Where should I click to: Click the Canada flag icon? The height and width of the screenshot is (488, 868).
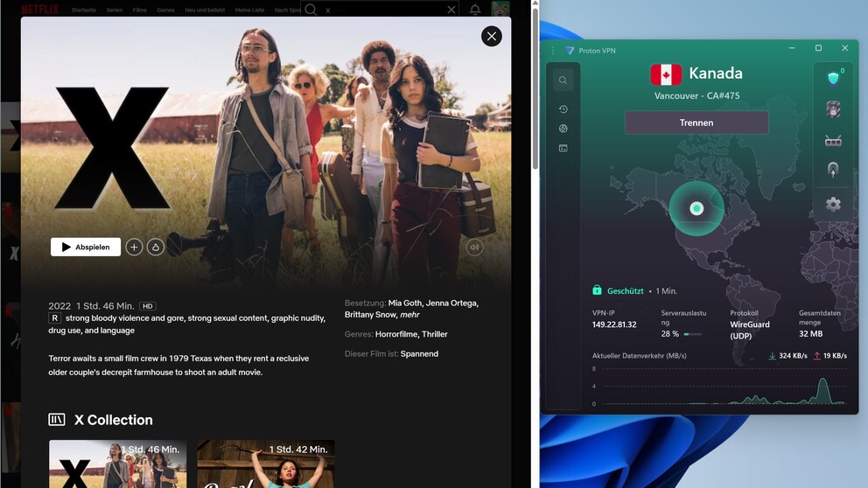(666, 74)
